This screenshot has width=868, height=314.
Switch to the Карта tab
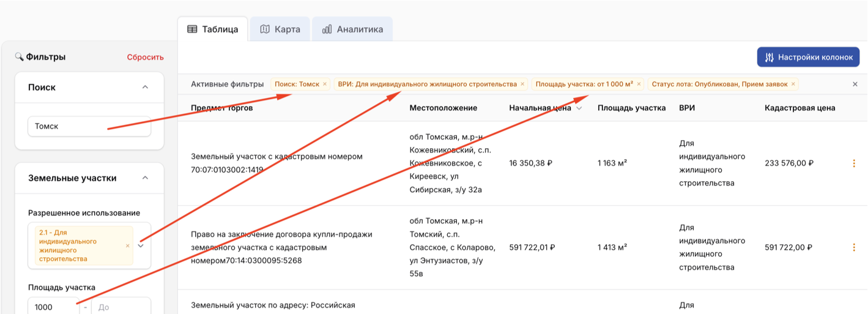[280, 29]
